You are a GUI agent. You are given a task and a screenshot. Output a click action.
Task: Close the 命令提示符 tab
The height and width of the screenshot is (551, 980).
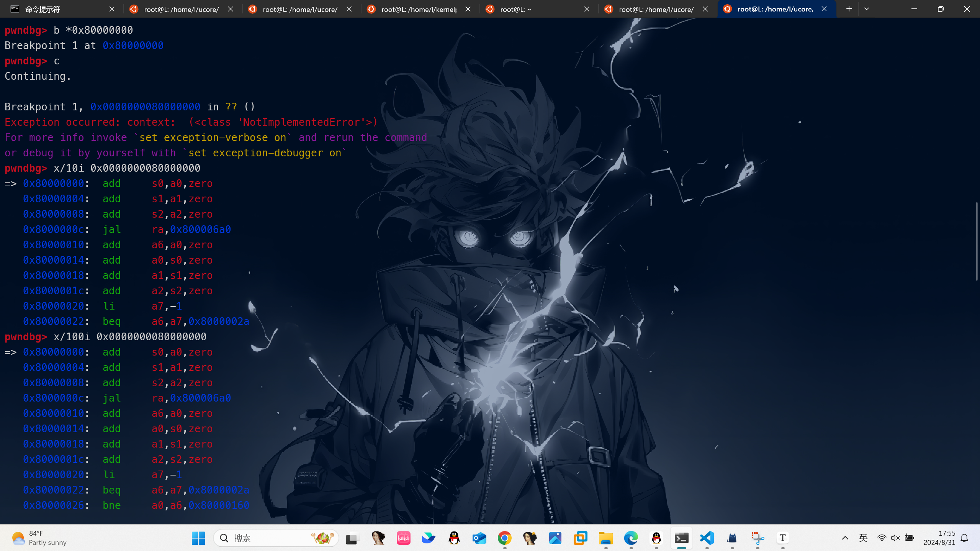point(112,9)
